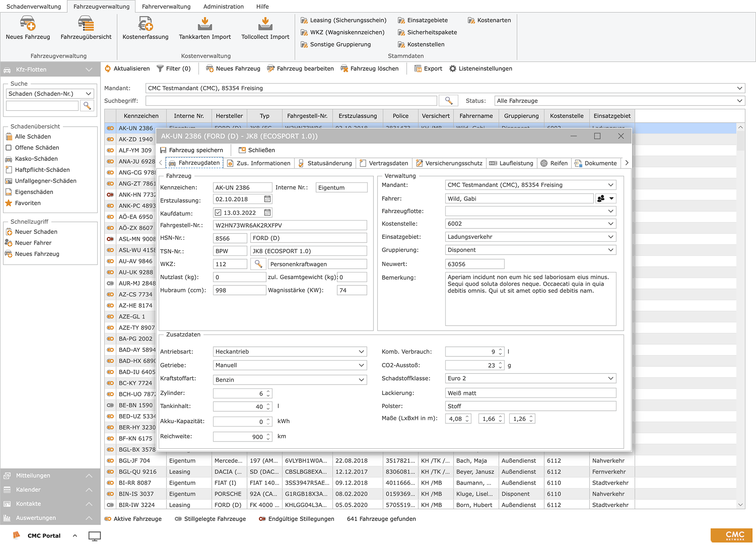Click Aktualisieren in the list toolbar
Screen dimensions: 756x545
click(x=127, y=69)
